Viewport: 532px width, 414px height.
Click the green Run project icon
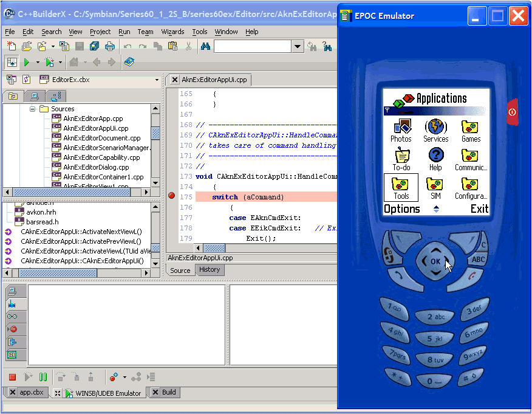(27, 62)
